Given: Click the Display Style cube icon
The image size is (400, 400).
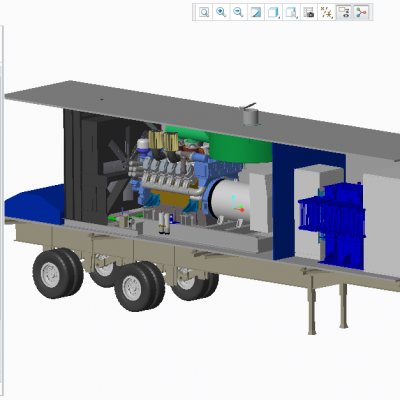Looking at the screenshot, I should (273, 13).
